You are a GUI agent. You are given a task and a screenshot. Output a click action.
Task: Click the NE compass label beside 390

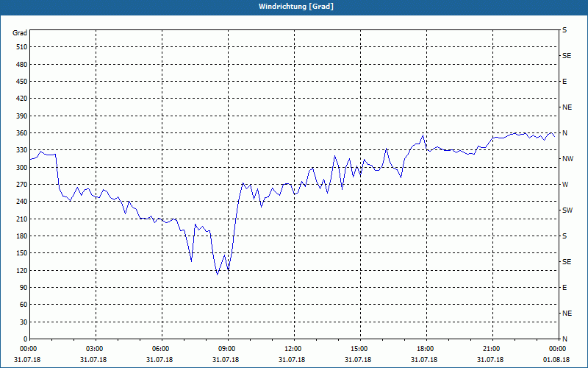567,107
